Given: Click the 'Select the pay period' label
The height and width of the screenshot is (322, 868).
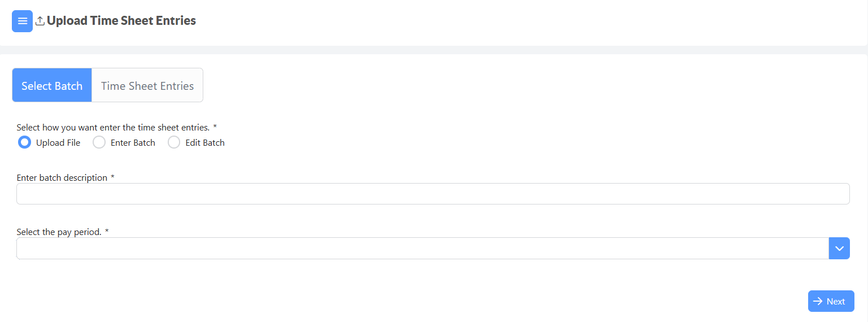Looking at the screenshot, I should tap(59, 232).
